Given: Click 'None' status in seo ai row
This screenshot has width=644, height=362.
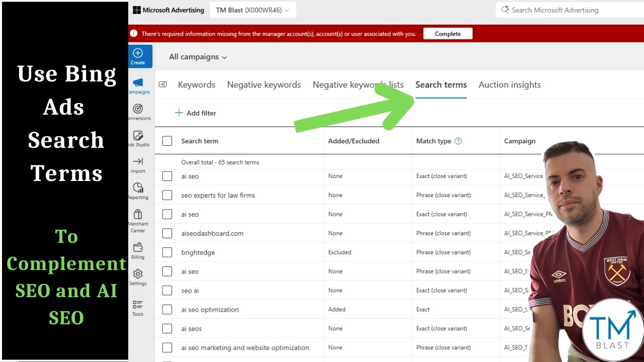Looking at the screenshot, I should pos(335,291).
